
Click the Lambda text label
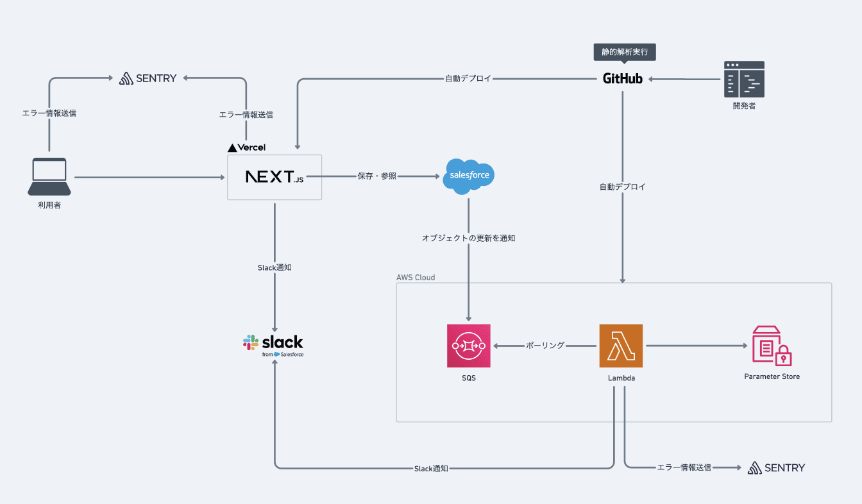click(x=621, y=378)
